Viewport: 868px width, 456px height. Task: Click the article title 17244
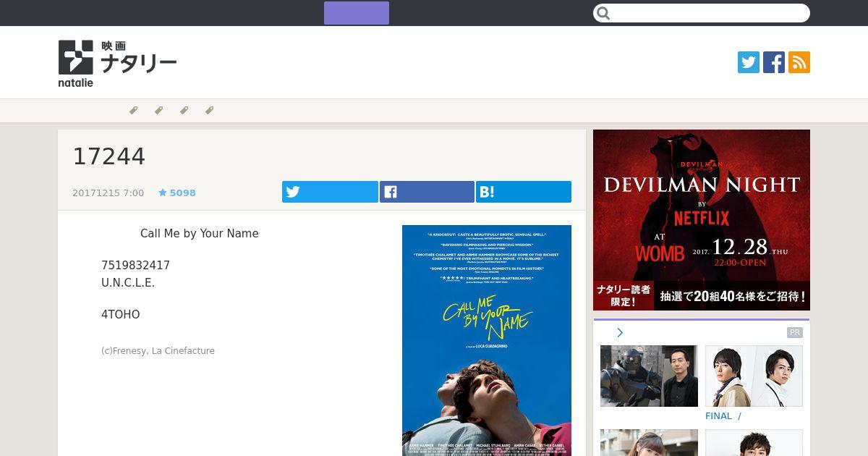(x=109, y=156)
